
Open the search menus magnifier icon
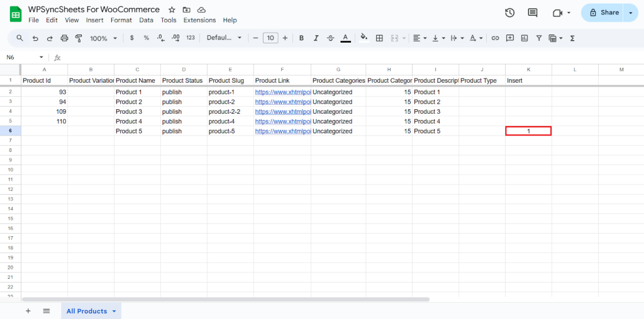point(19,38)
